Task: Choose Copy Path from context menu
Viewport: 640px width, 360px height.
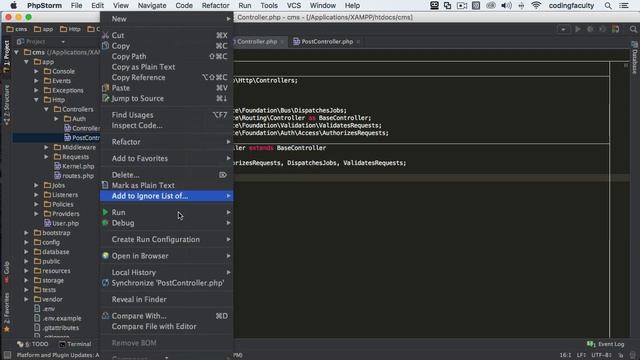Action: 167,56
